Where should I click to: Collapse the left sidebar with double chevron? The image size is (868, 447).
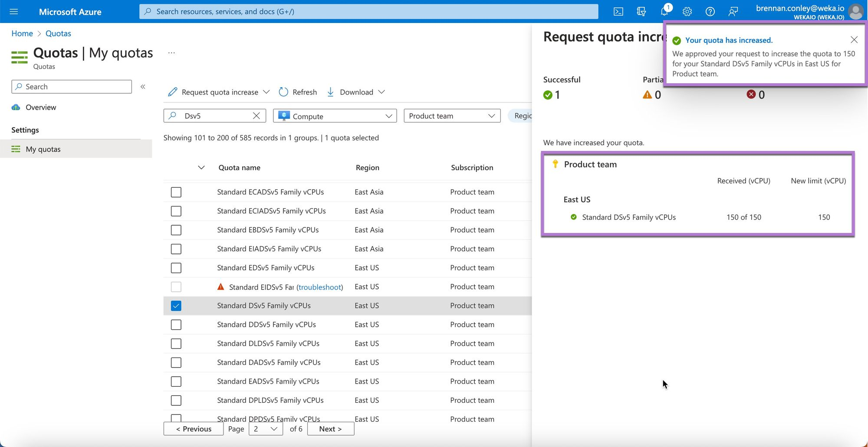(x=143, y=87)
